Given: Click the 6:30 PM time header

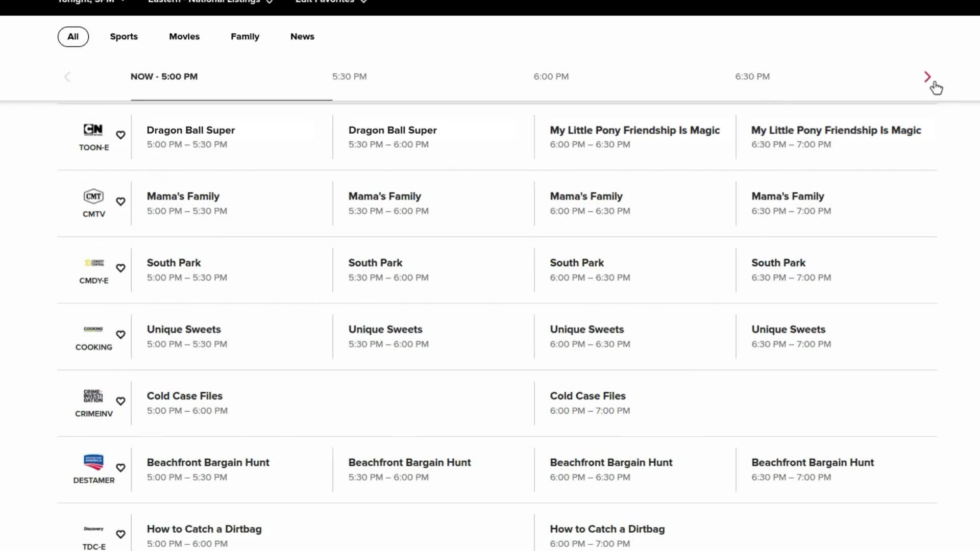Looking at the screenshot, I should coord(752,77).
